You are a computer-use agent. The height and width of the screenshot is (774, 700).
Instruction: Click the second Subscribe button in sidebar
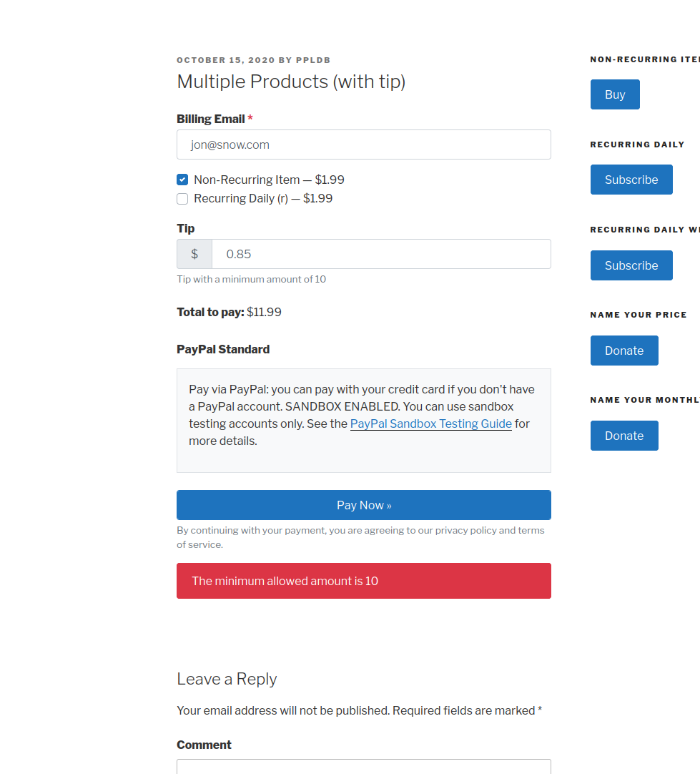pyautogui.click(x=631, y=265)
